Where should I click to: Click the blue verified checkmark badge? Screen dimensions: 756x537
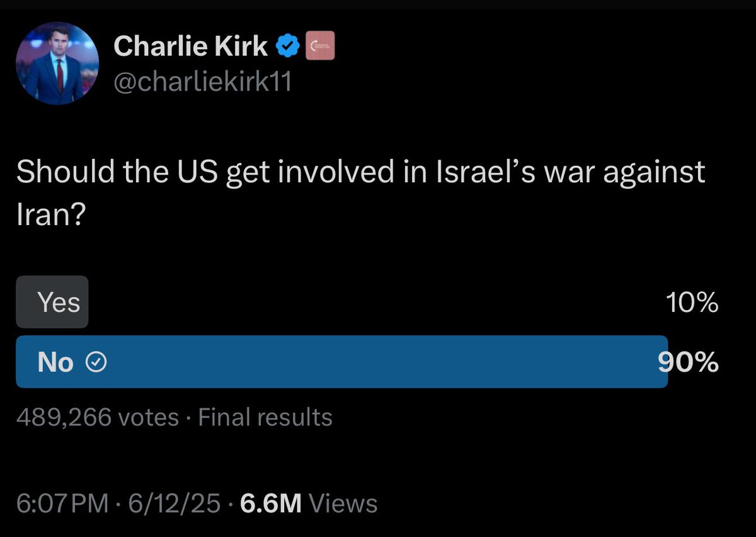coord(288,47)
